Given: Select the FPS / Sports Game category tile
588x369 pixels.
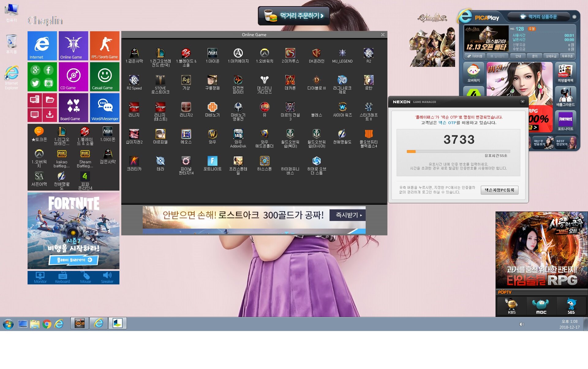Looking at the screenshot, I should (x=104, y=46).
